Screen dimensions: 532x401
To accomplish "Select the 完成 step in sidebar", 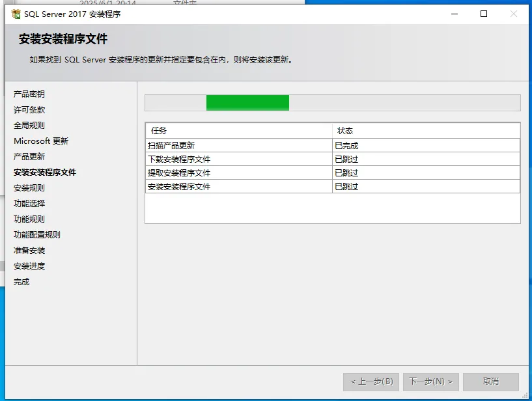I will 21,282.
